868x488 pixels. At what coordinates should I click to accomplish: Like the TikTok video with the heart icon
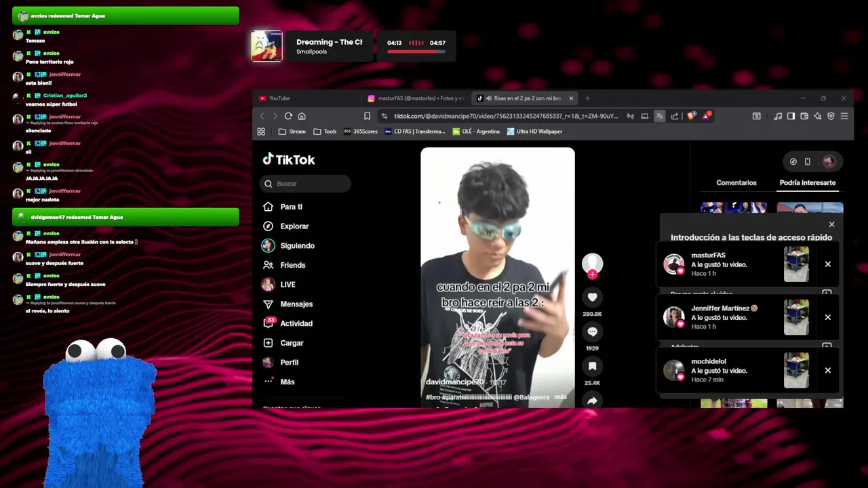click(592, 297)
